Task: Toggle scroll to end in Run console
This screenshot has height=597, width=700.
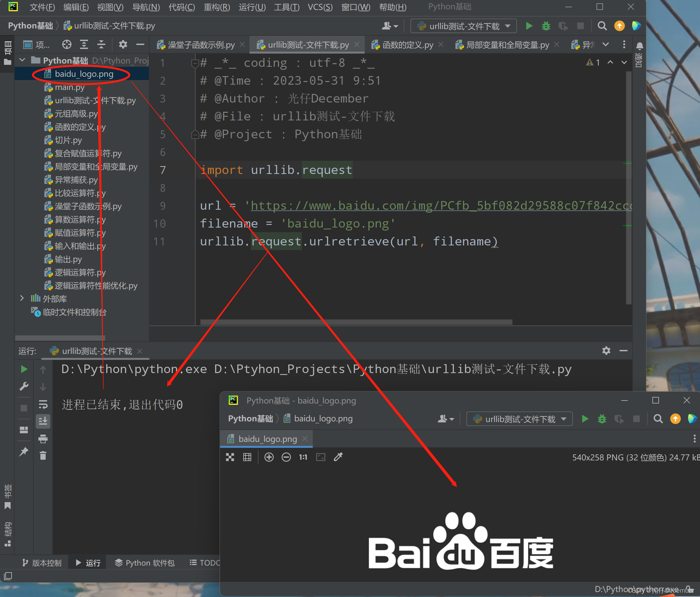Action: [43, 421]
